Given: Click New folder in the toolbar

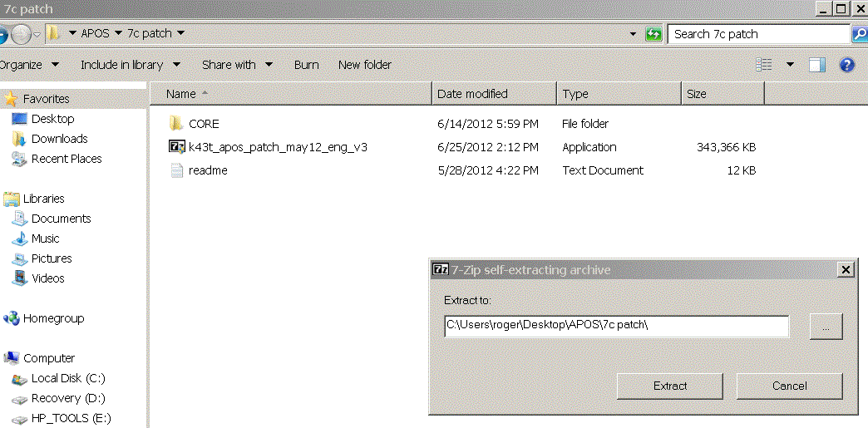Looking at the screenshot, I should tap(365, 65).
